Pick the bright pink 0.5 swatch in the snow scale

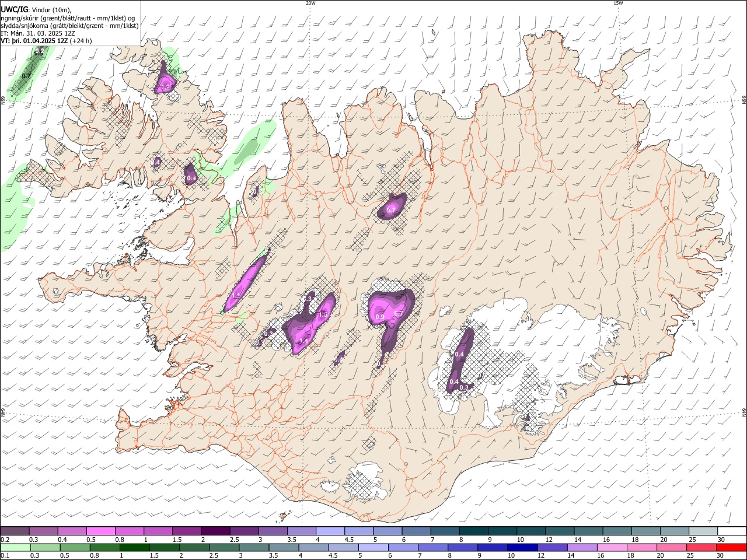tap(100, 531)
